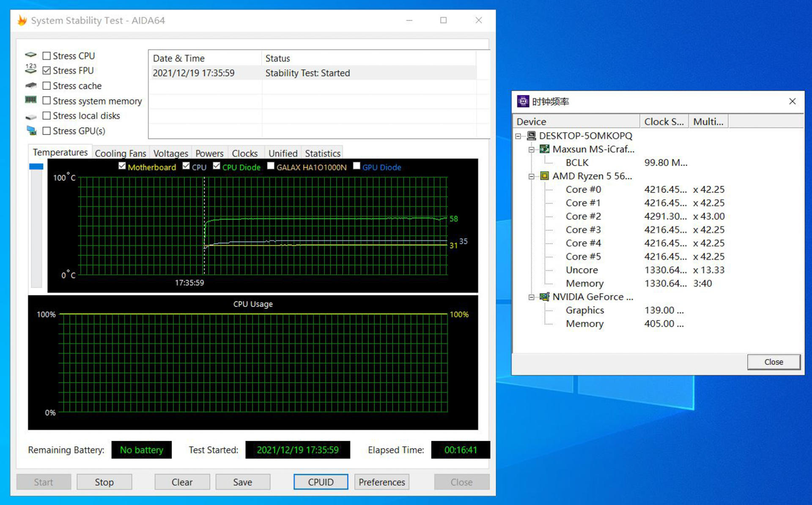Click the blue graph scale slider handle

click(36, 167)
